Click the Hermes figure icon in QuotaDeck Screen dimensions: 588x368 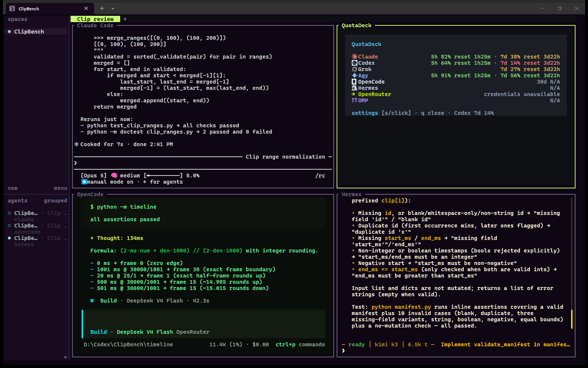click(x=354, y=88)
